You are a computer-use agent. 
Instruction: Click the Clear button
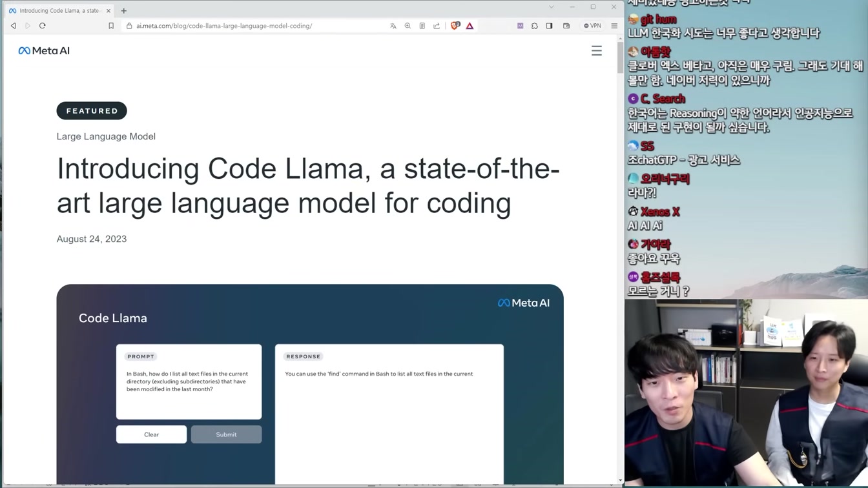point(151,434)
